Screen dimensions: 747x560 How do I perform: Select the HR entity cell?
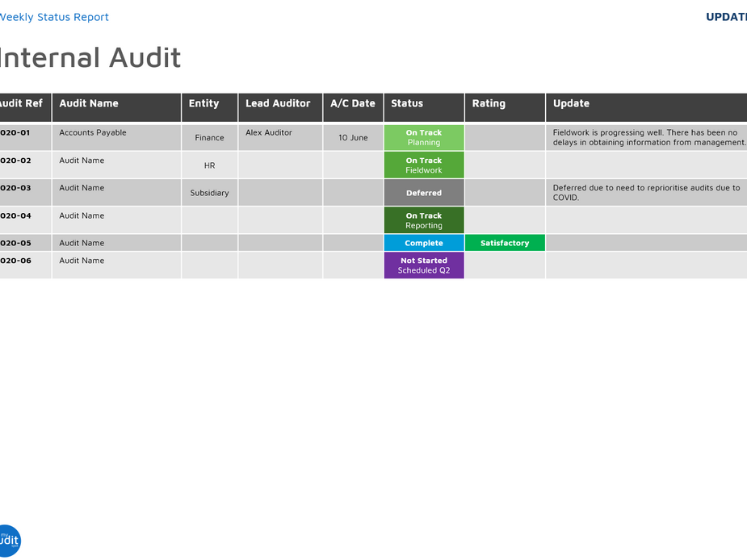point(210,165)
